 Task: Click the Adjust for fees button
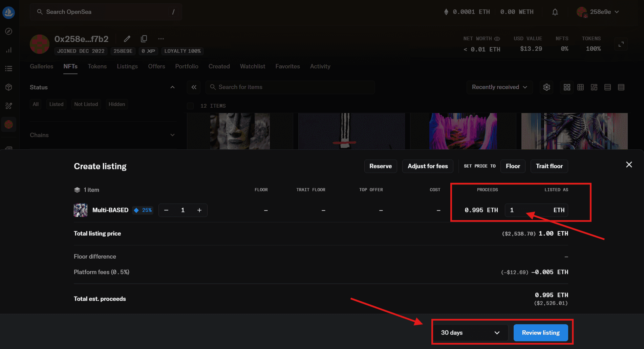click(428, 166)
